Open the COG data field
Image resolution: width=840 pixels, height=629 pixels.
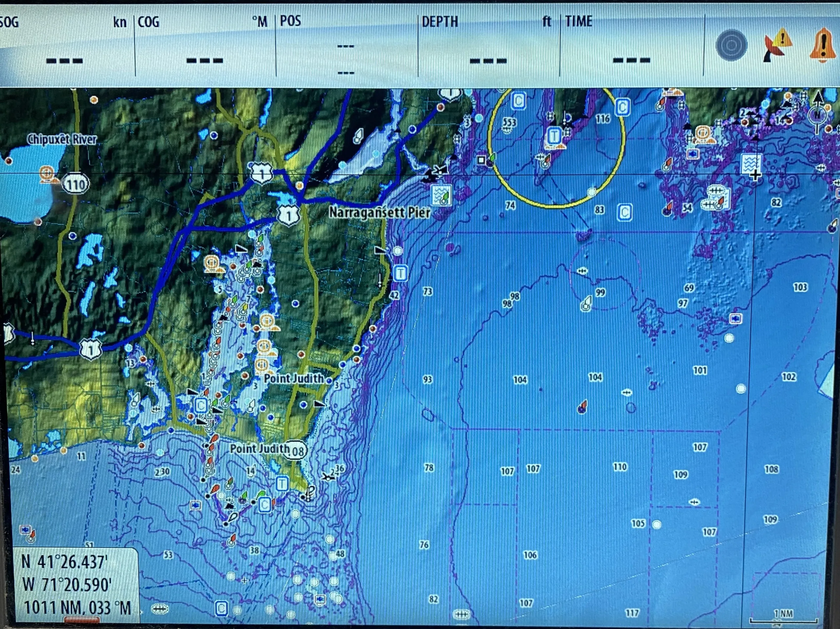pos(205,45)
